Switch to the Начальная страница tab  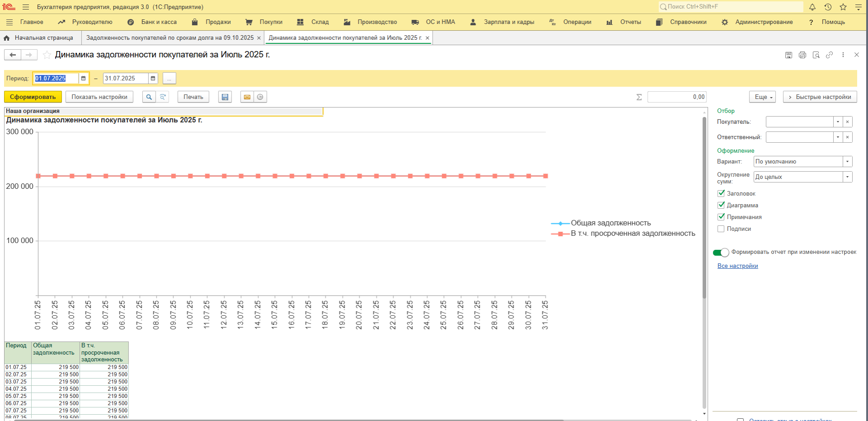43,38
